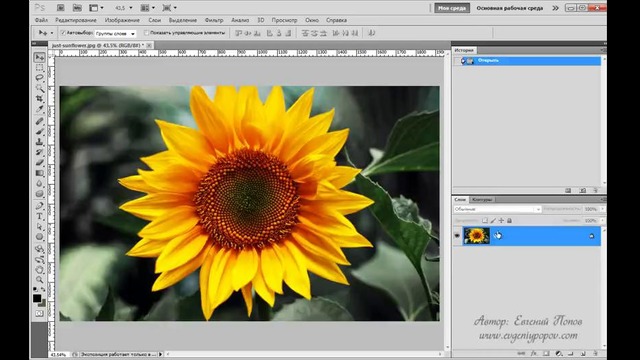The image size is (640, 360).
Task: Select the Move tool in toolbox
Action: click(40, 57)
